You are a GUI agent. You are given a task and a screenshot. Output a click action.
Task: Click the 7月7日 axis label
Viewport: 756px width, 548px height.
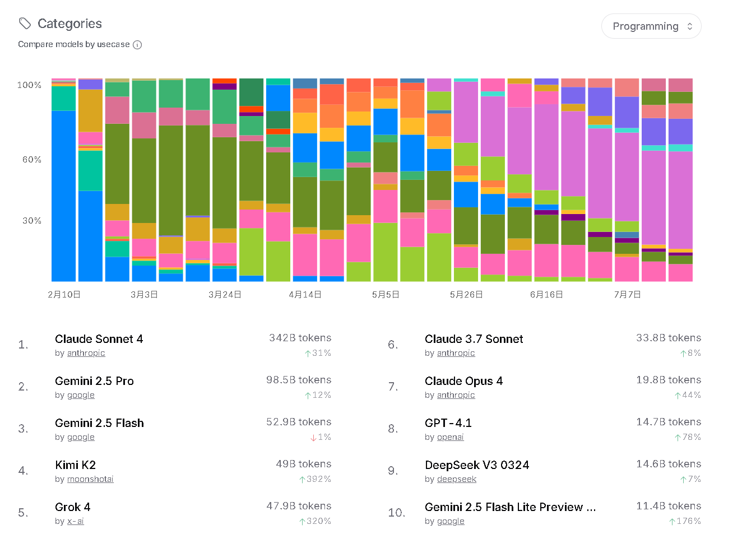click(x=627, y=295)
